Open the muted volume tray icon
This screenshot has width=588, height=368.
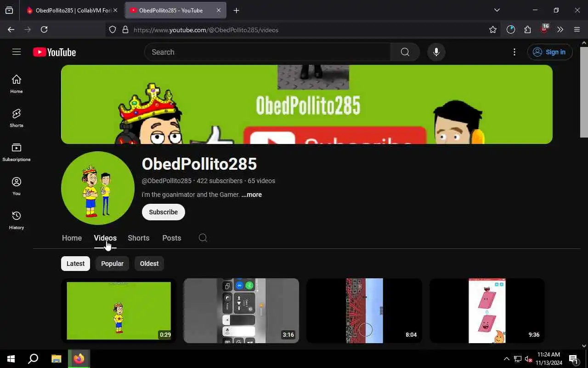coord(528,359)
